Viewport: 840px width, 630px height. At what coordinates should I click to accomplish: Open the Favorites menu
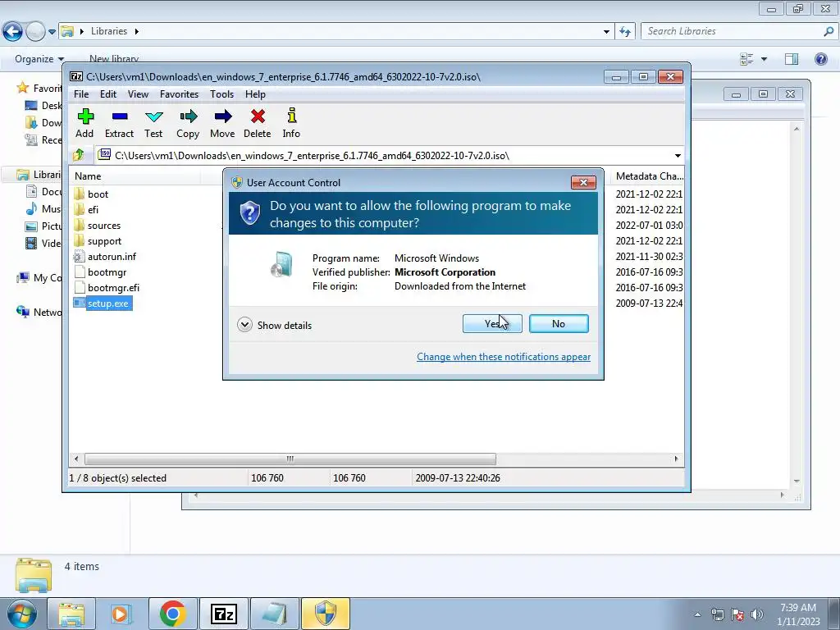tap(179, 94)
